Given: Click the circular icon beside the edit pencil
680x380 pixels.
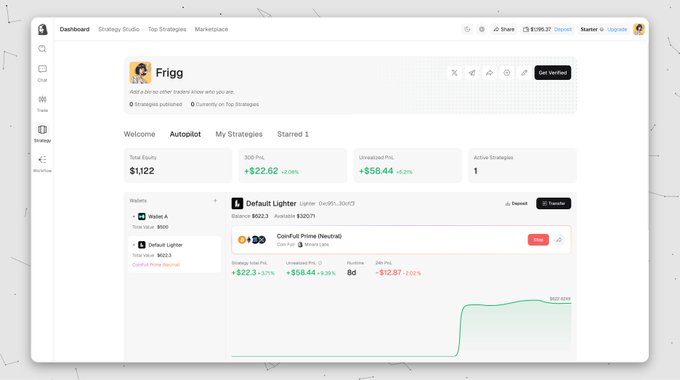Looking at the screenshot, I should tap(507, 73).
